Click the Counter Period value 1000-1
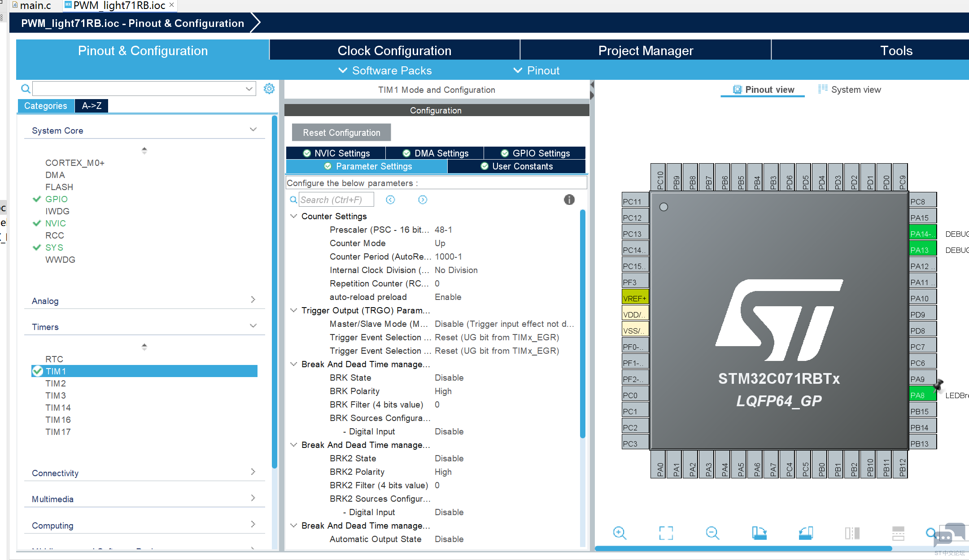 click(x=448, y=256)
